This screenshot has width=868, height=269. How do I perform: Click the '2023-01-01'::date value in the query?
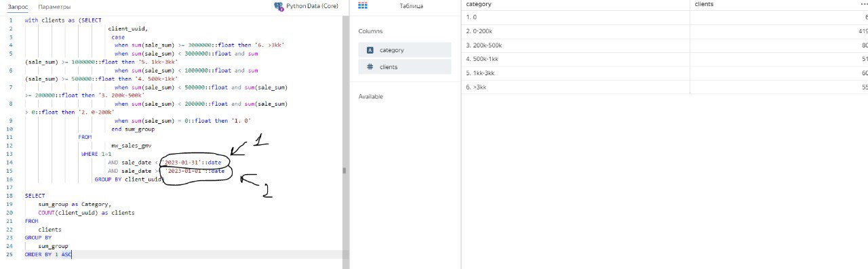[195, 171]
